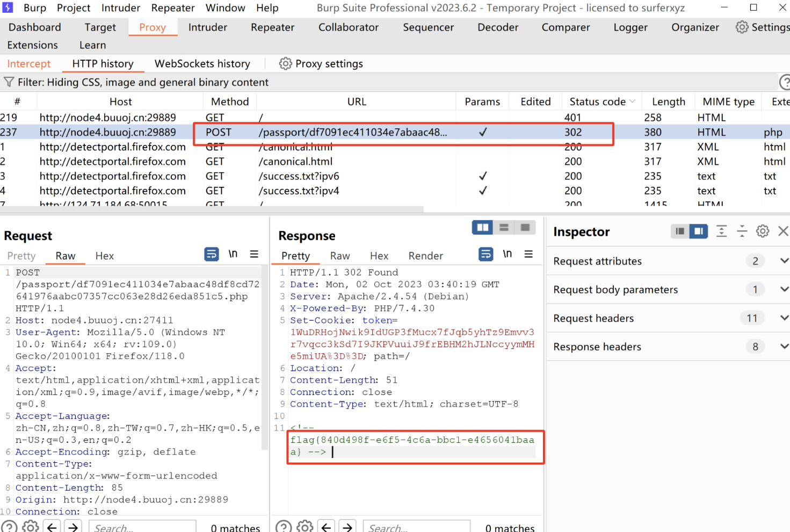Click the Request panel vertical scrollbar

pyautogui.click(x=264, y=357)
